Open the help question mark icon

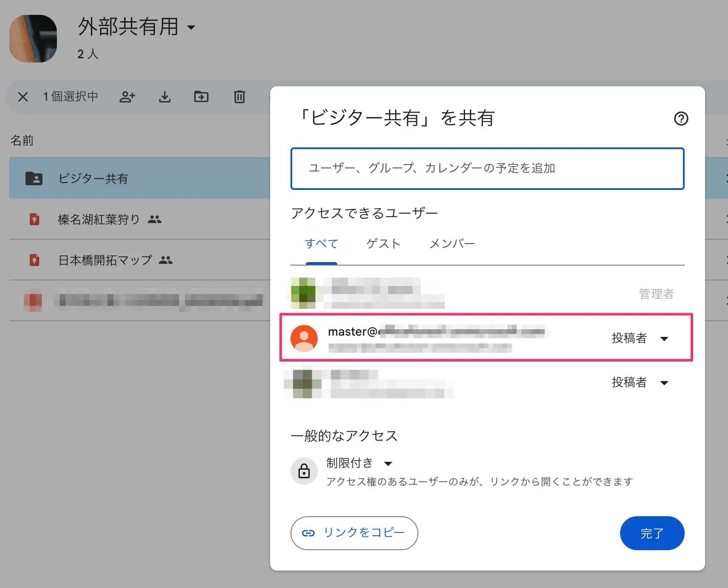pos(681,119)
